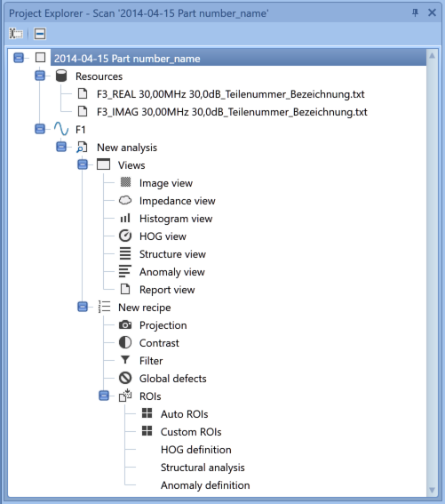
Task: Click the Projection camera icon
Action: coord(125,324)
